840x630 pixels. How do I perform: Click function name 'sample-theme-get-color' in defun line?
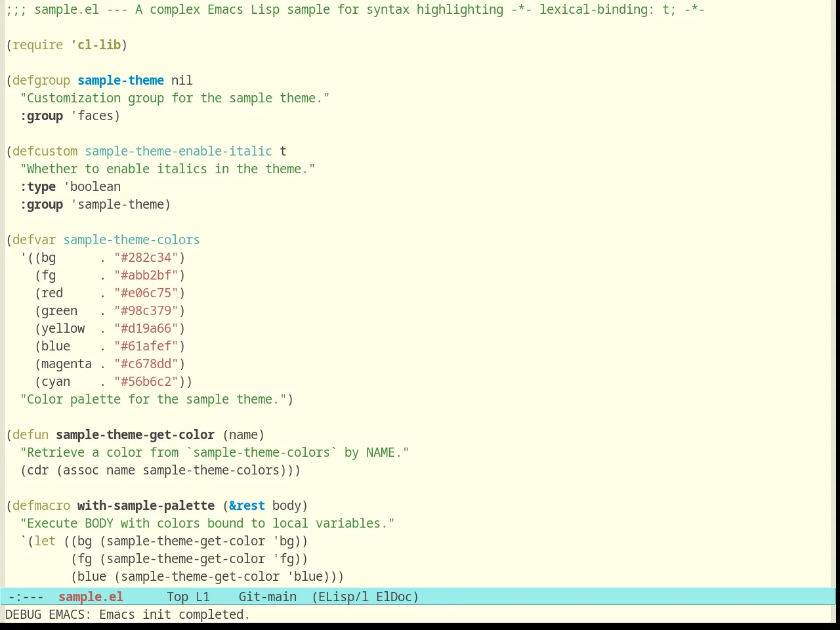[x=135, y=434]
